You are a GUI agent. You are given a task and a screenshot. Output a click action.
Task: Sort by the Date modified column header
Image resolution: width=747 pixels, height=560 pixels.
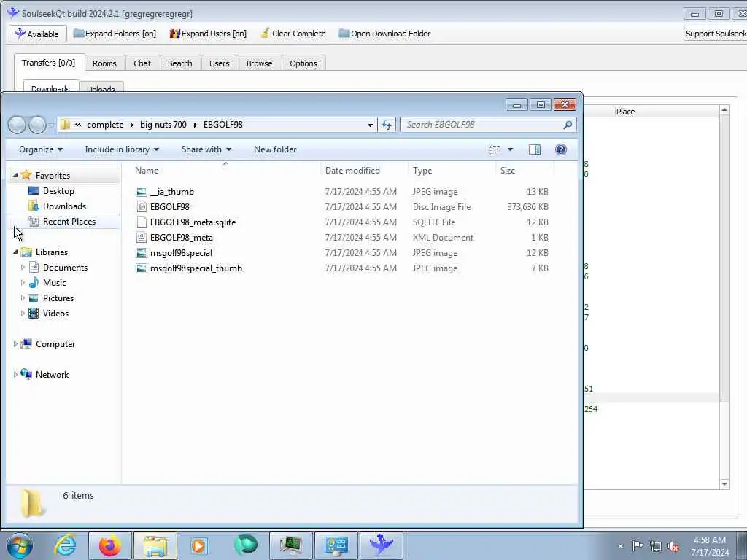[x=365, y=171]
